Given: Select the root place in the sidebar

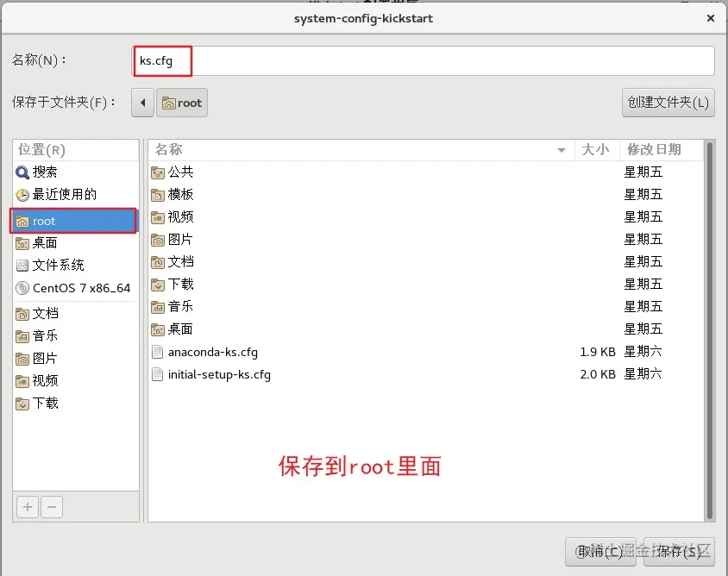Looking at the screenshot, I should pos(74,221).
